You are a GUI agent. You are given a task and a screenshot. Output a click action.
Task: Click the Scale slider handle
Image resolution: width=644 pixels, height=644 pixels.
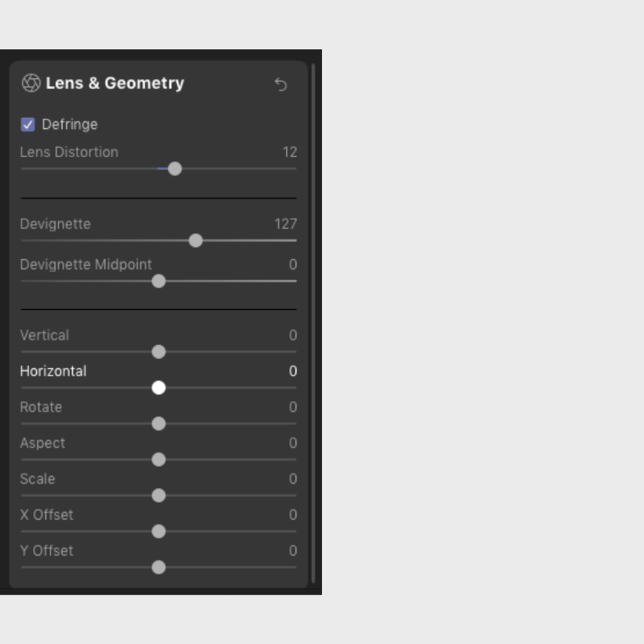(x=159, y=496)
